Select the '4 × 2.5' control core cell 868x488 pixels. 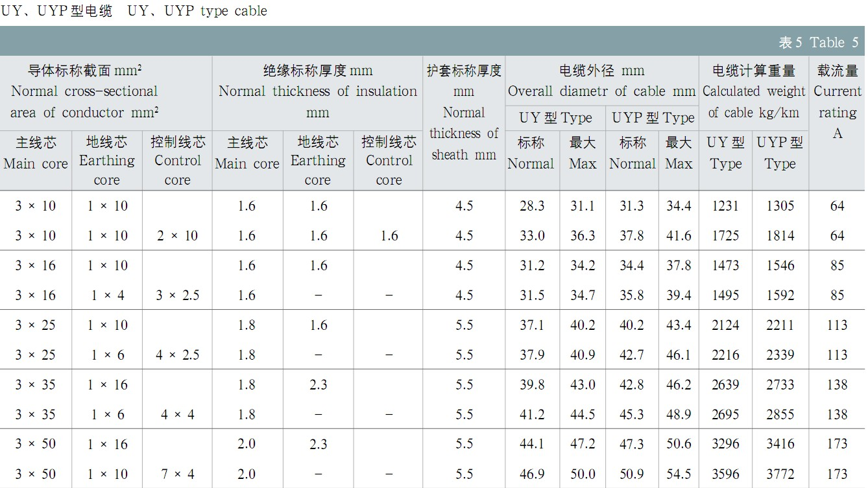click(x=177, y=355)
